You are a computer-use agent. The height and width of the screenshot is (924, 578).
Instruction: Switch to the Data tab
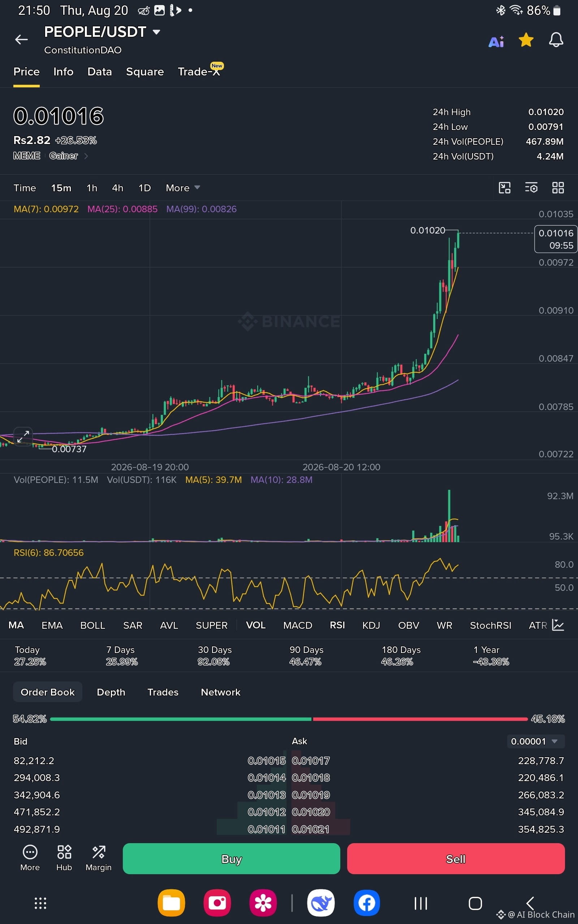coord(99,72)
